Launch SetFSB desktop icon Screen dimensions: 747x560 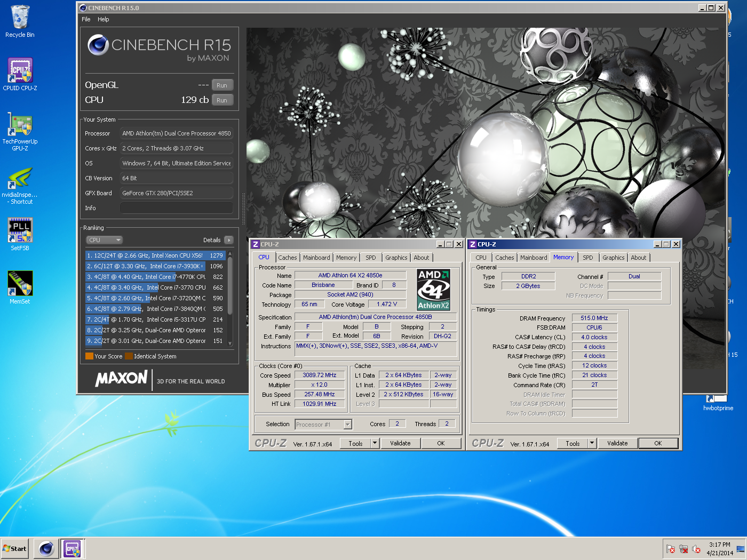coord(20,234)
